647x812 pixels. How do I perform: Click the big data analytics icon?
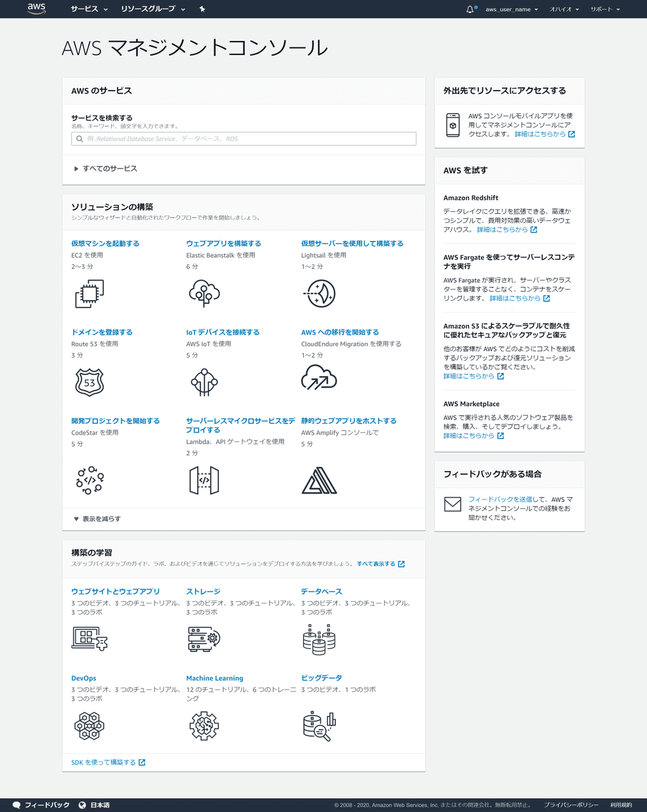(x=320, y=726)
